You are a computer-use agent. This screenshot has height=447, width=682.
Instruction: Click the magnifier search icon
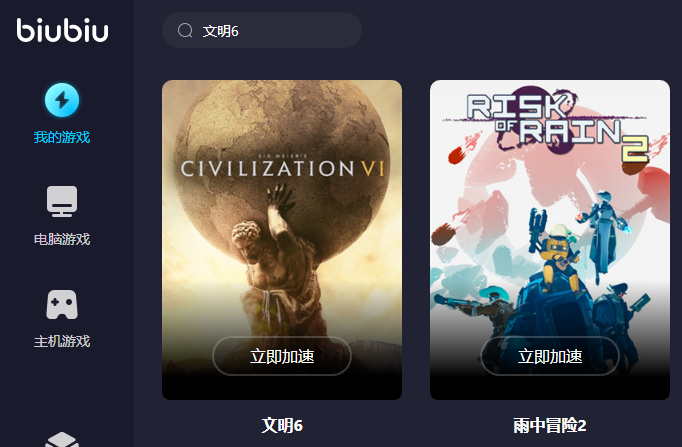pos(185,30)
